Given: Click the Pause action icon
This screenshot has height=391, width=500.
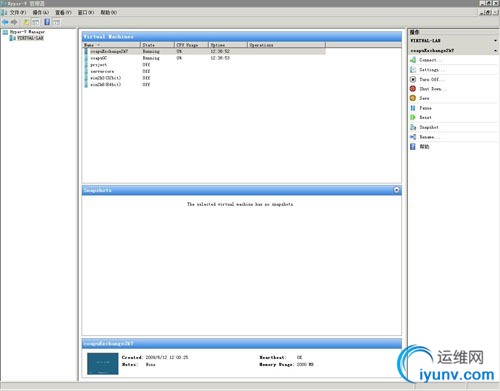Looking at the screenshot, I should [413, 108].
